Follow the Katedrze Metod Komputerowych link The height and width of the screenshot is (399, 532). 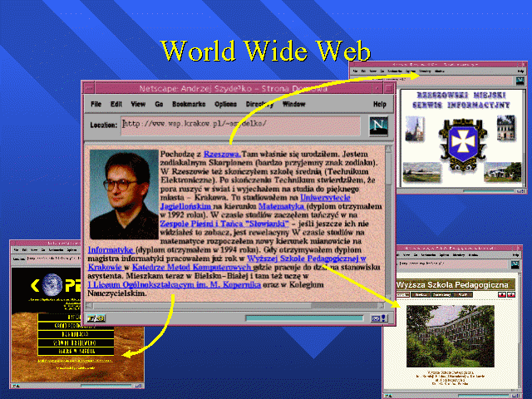pos(191,267)
